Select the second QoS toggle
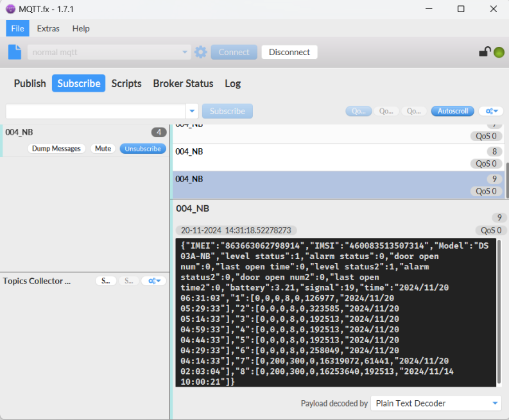Viewport: 509px width, 420px height. tap(386, 111)
